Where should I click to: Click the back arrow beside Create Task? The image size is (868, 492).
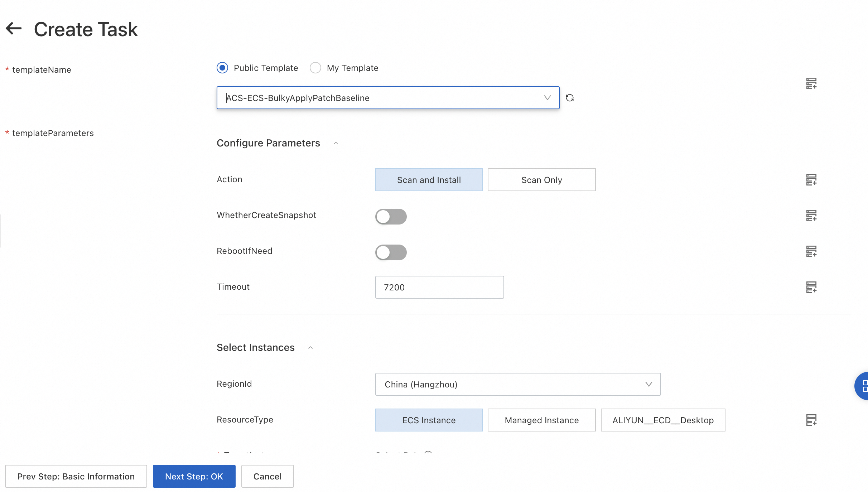click(14, 29)
